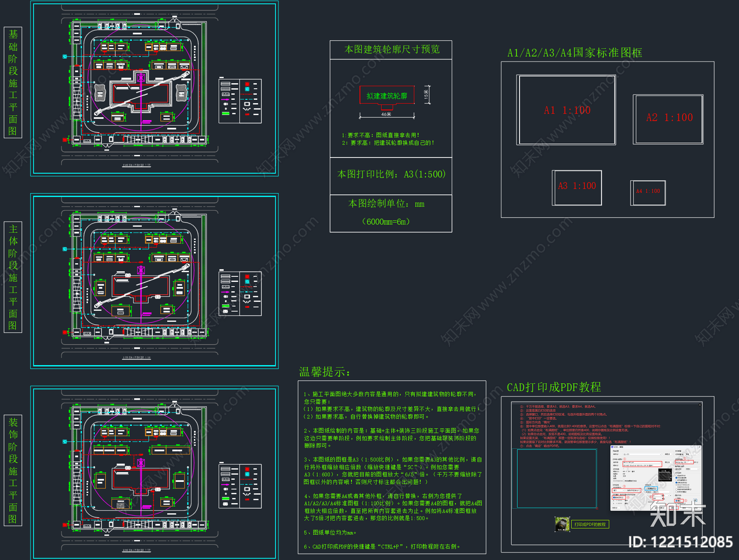Pick the small A4 1:100 frame

pos(648,193)
